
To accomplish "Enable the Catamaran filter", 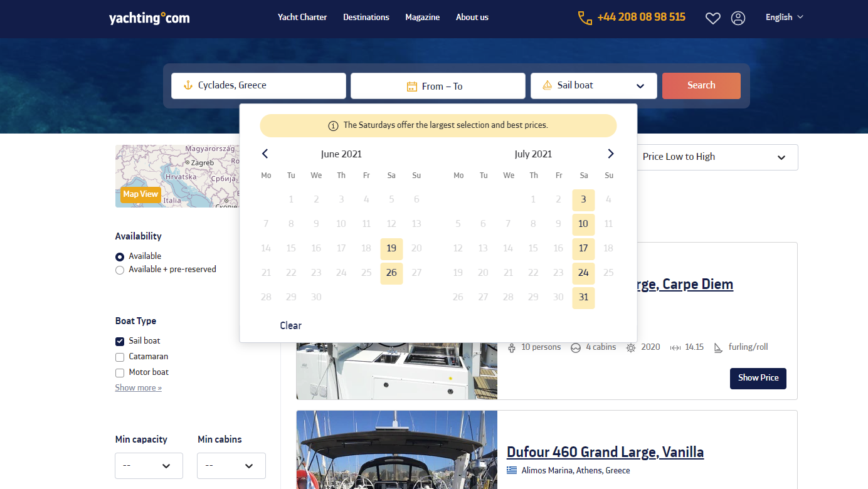I will pos(119,357).
